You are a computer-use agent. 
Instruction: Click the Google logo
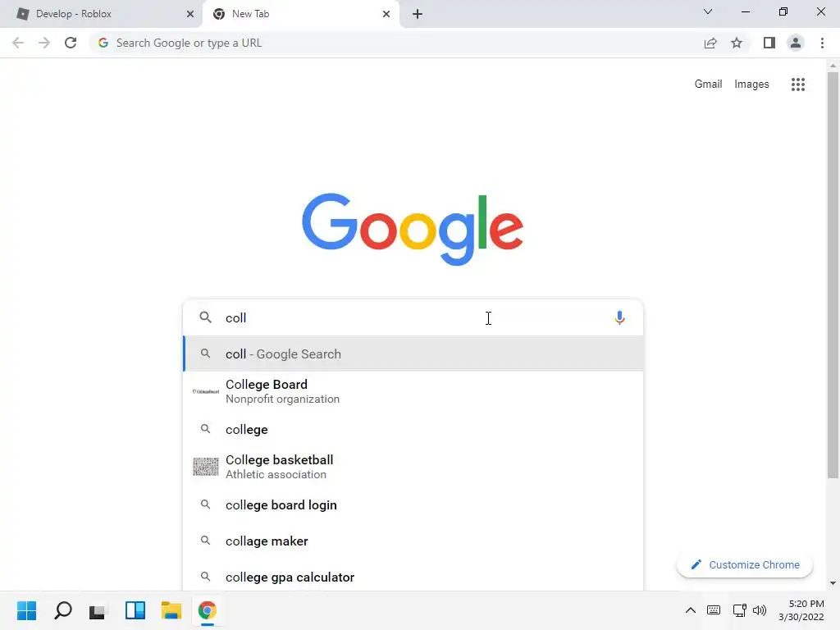[413, 230]
